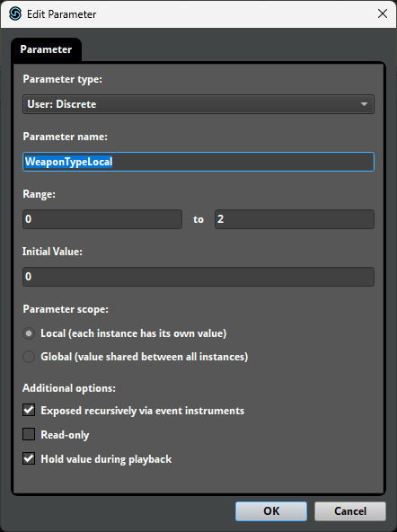This screenshot has width=397, height=532.
Task: Click the Initial Value input field
Action: 198,277
